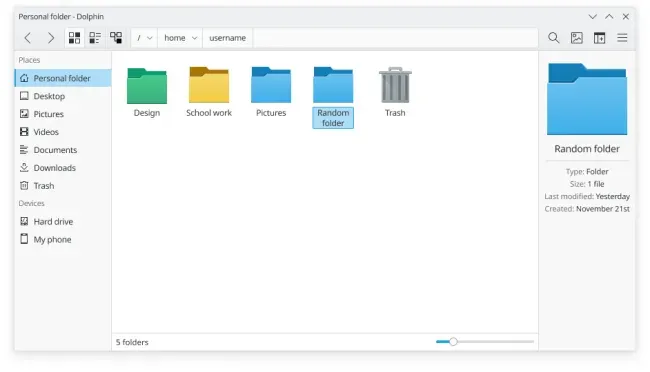Adjust the icon zoom slider handle
This screenshot has width=650, height=372.
[x=453, y=342]
